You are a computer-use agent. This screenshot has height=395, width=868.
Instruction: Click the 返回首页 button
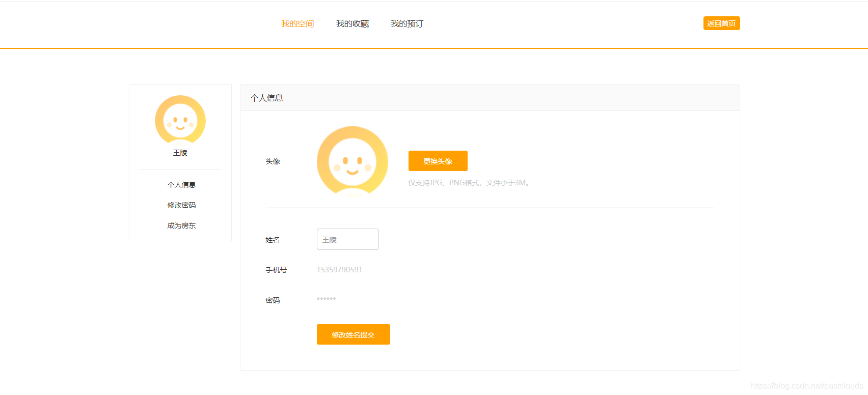(x=721, y=23)
